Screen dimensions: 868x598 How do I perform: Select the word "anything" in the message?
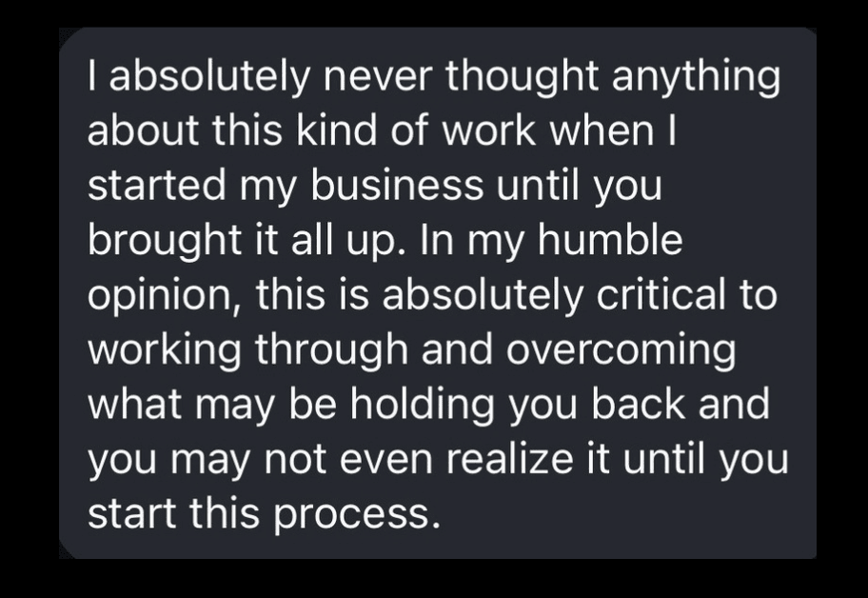point(695,77)
